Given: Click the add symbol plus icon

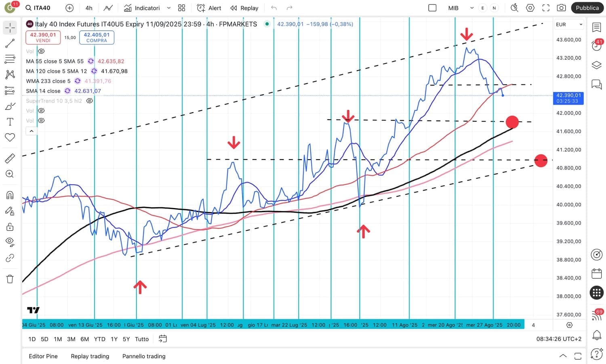Looking at the screenshot, I should click(69, 8).
